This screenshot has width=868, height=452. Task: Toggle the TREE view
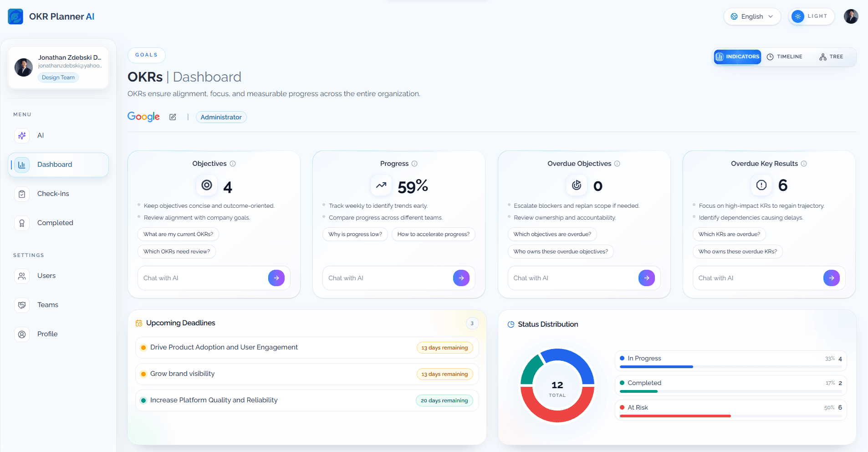831,56
